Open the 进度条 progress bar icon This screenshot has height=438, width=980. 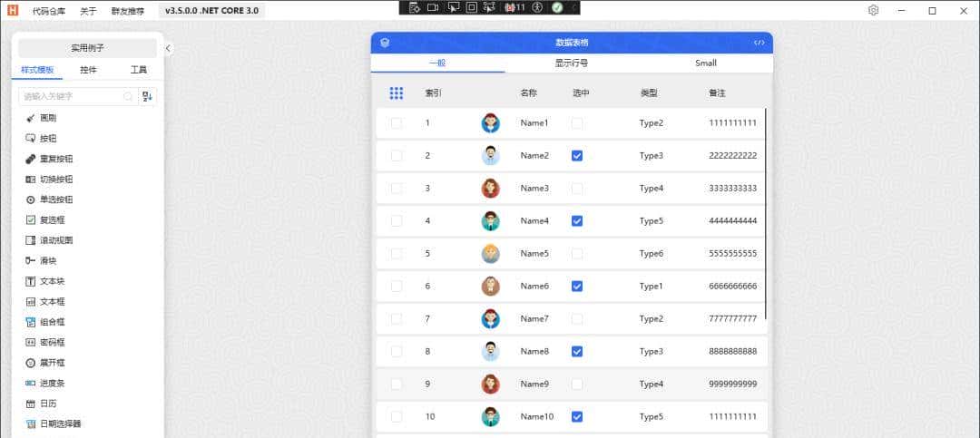(x=30, y=383)
